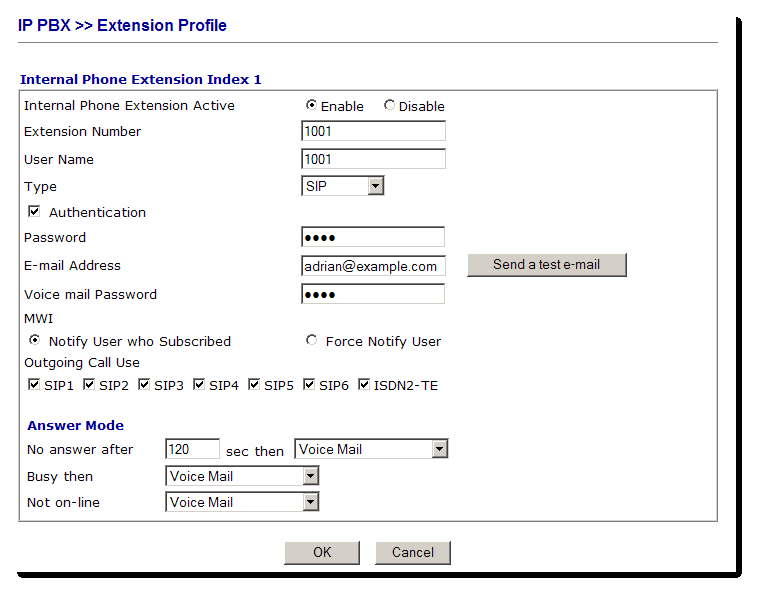759x595 pixels.
Task: Open the Type SIP dropdown
Action: 343,186
